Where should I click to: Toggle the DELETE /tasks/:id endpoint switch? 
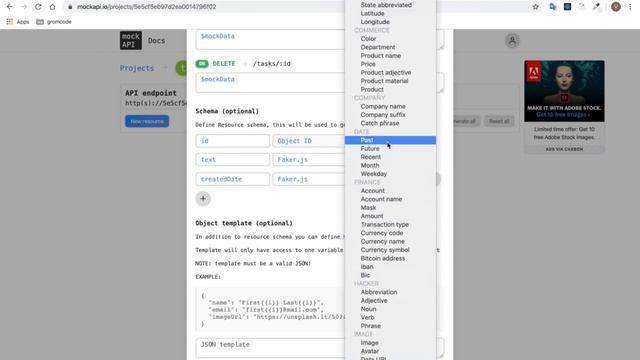(202, 64)
